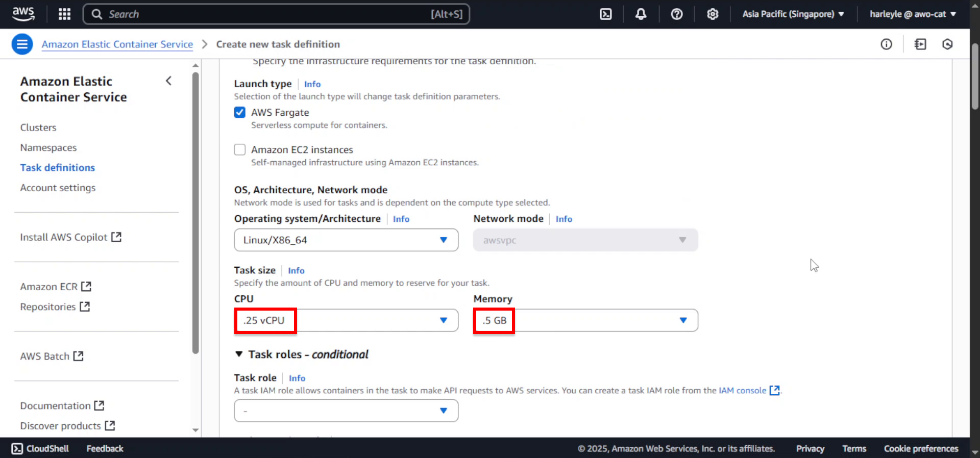The width and height of the screenshot is (980, 458).
Task: Open the help question mark menu
Action: pos(676,14)
